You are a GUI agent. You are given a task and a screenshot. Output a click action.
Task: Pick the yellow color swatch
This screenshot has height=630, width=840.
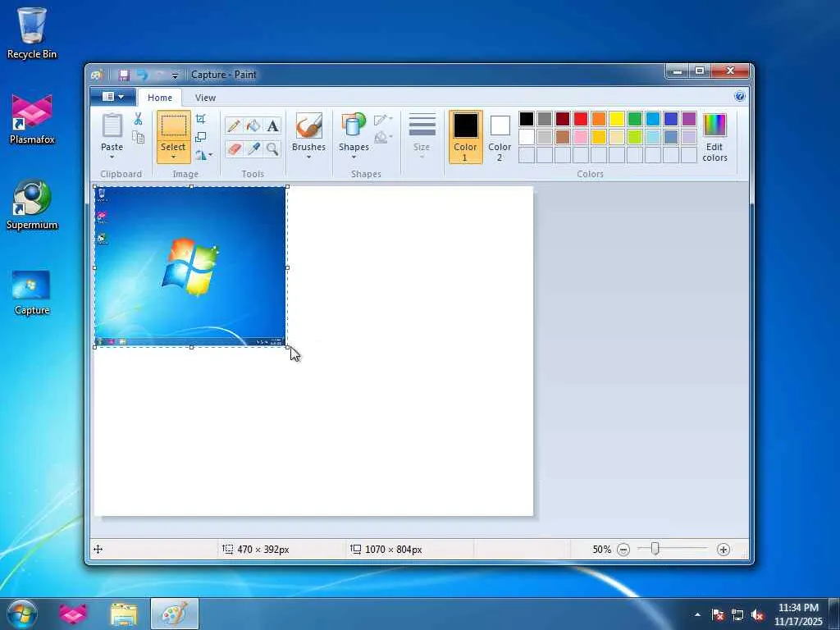click(617, 118)
